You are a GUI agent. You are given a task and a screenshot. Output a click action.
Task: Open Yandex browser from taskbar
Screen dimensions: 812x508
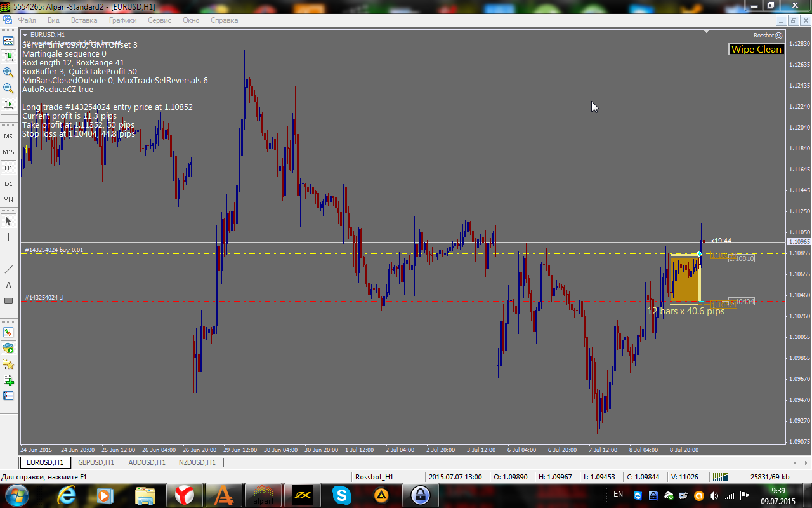tap(184, 495)
